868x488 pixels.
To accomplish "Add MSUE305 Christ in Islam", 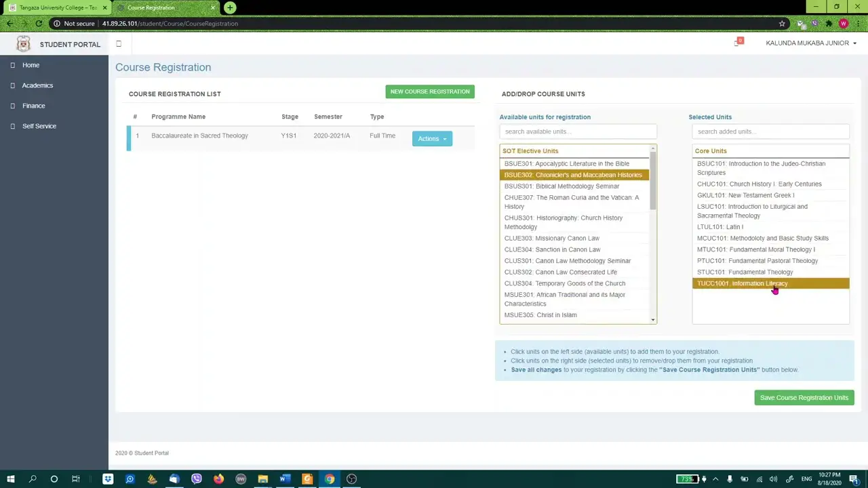I will [x=574, y=315].
